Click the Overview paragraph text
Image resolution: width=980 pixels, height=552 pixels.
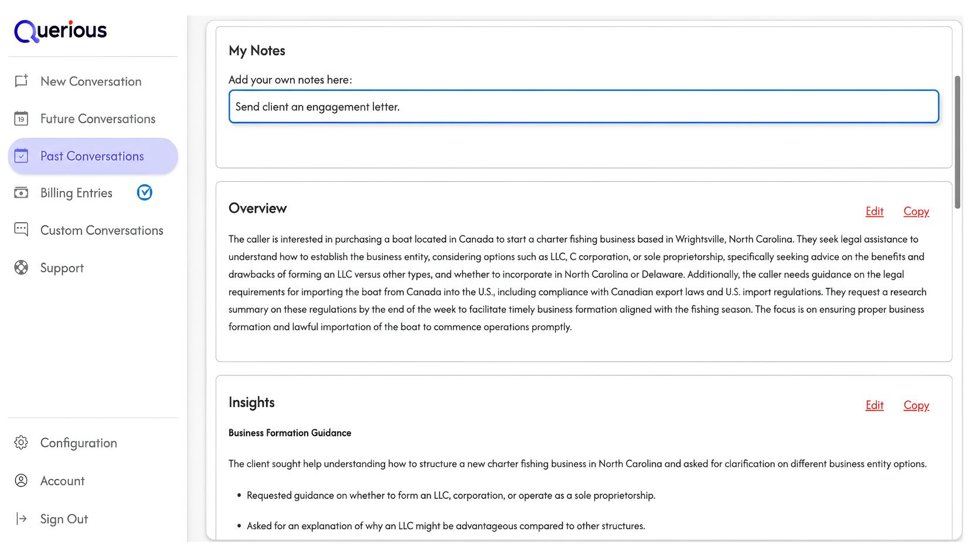click(x=577, y=283)
